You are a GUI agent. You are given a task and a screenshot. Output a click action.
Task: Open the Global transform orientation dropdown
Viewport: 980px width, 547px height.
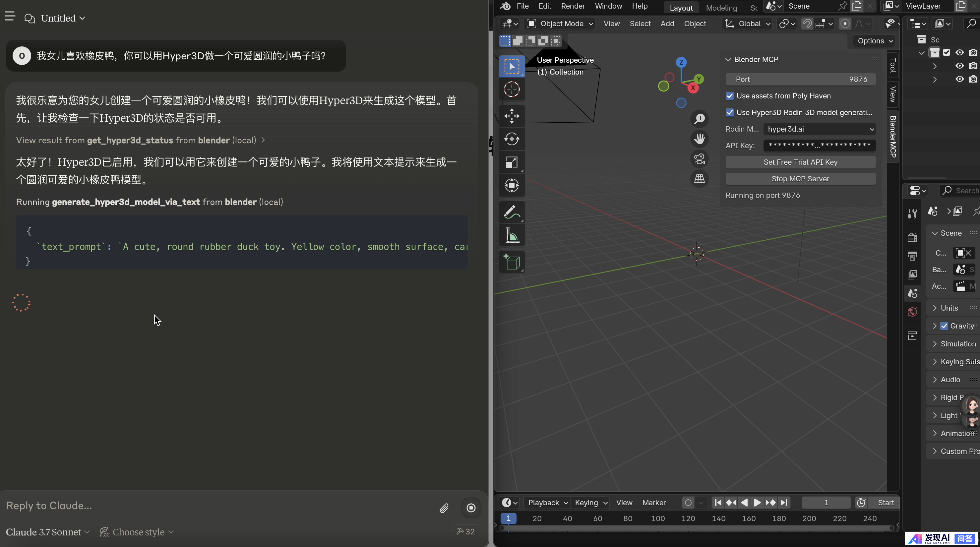click(747, 24)
